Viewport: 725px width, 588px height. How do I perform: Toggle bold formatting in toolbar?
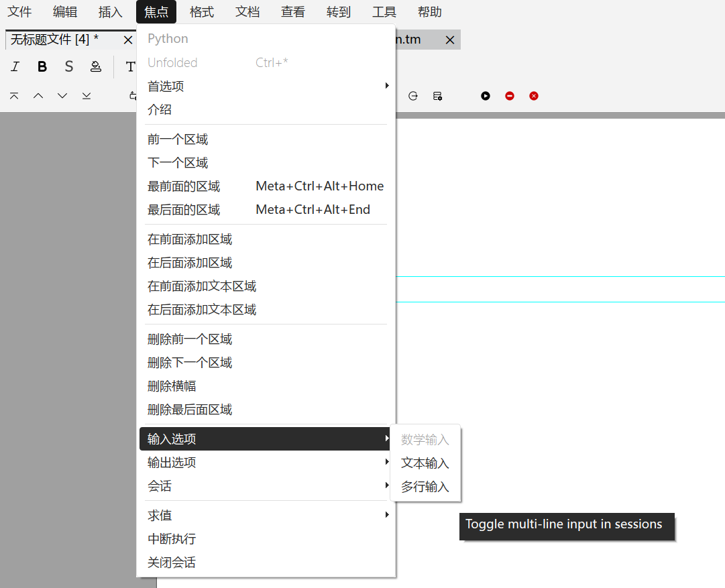(42, 66)
